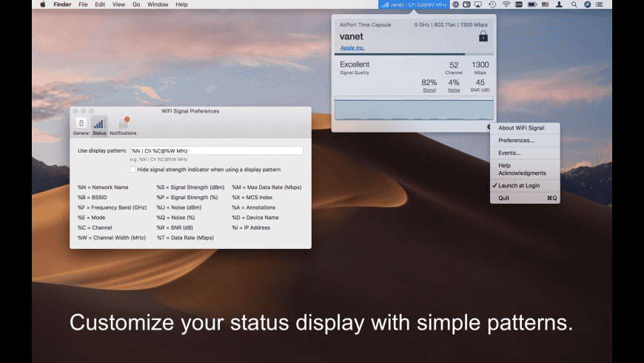The height and width of the screenshot is (363, 644).
Task: Click the '5 GHz | 802.11ac | 1300 Mbps' text
Action: (451, 24)
